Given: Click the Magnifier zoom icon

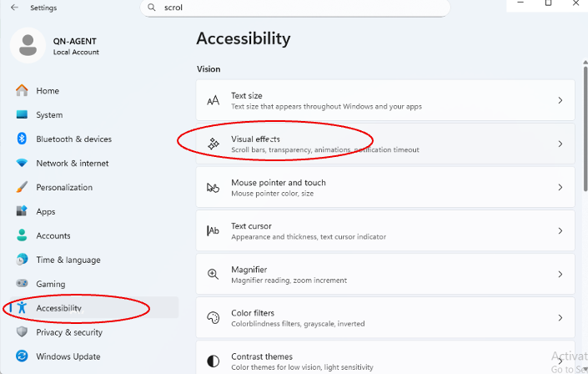Looking at the screenshot, I should coord(214,274).
